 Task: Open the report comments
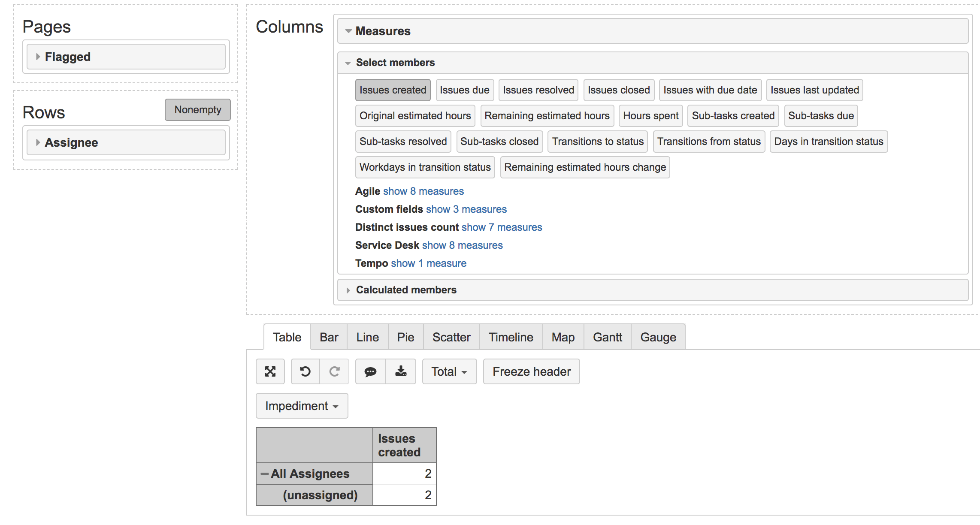[x=370, y=371]
